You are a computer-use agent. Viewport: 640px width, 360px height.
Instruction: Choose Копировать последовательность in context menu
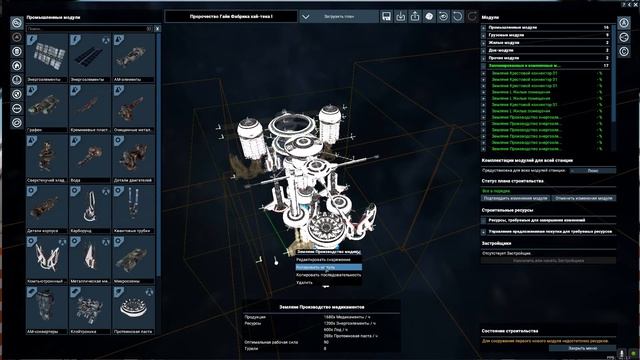tap(328, 275)
